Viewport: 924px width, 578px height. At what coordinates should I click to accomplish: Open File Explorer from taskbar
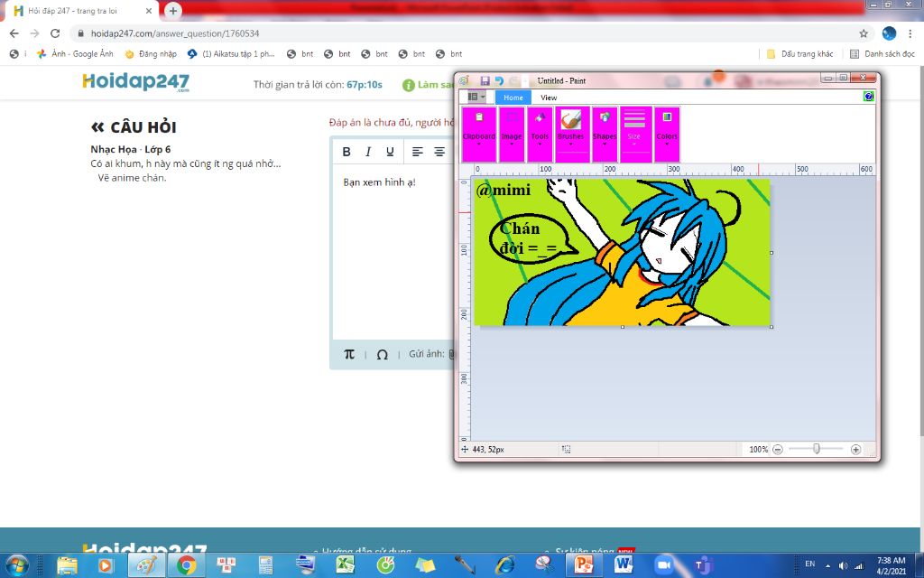[67, 565]
